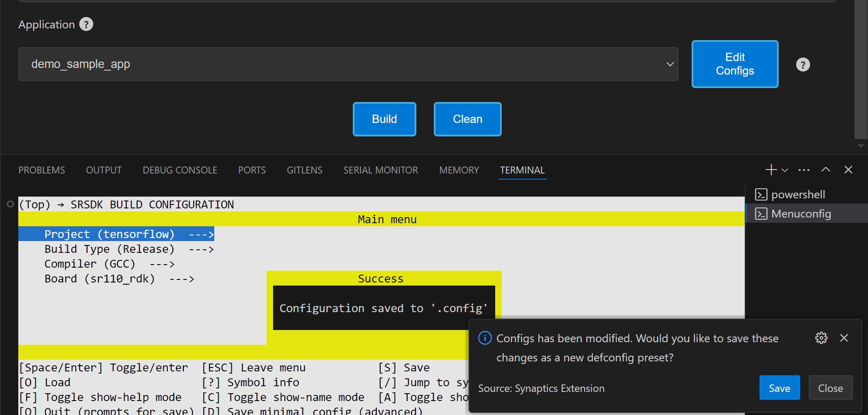Open notification settings gear icon
Image resolution: width=868 pixels, height=415 pixels.
(821, 338)
